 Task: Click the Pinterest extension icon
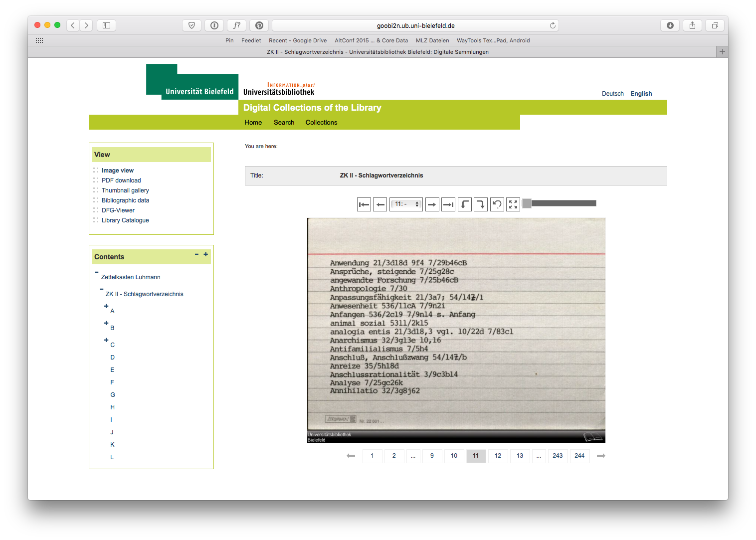point(259,25)
